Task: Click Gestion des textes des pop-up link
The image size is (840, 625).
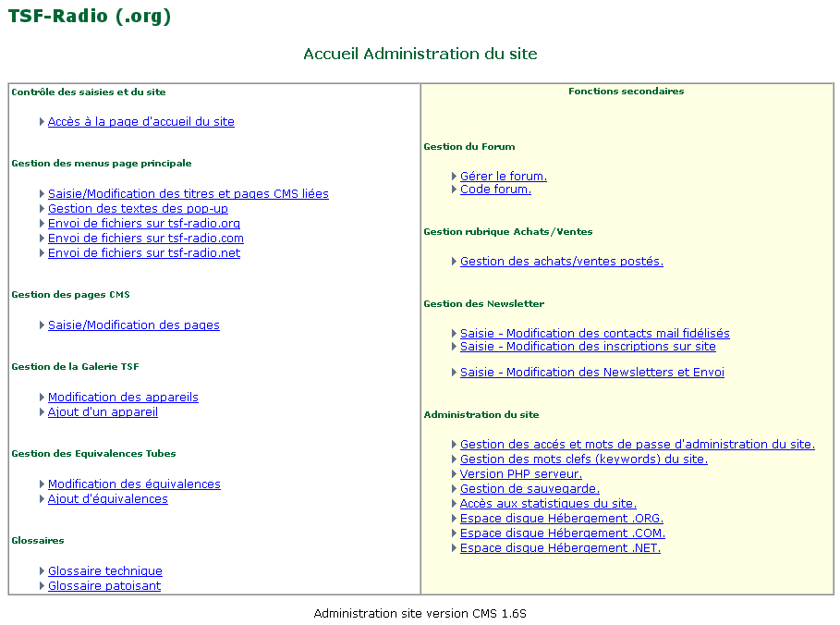Action: [138, 209]
